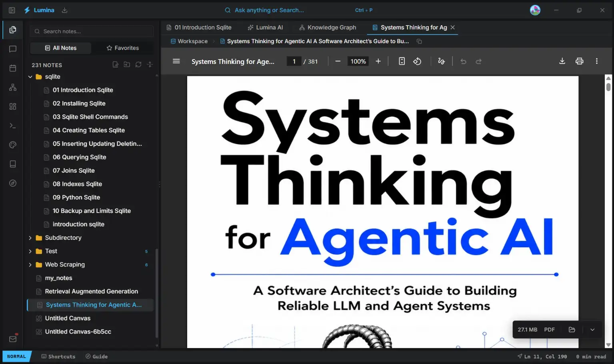Collapse the sqlite folder
This screenshot has height=364, width=614.
pos(30,77)
